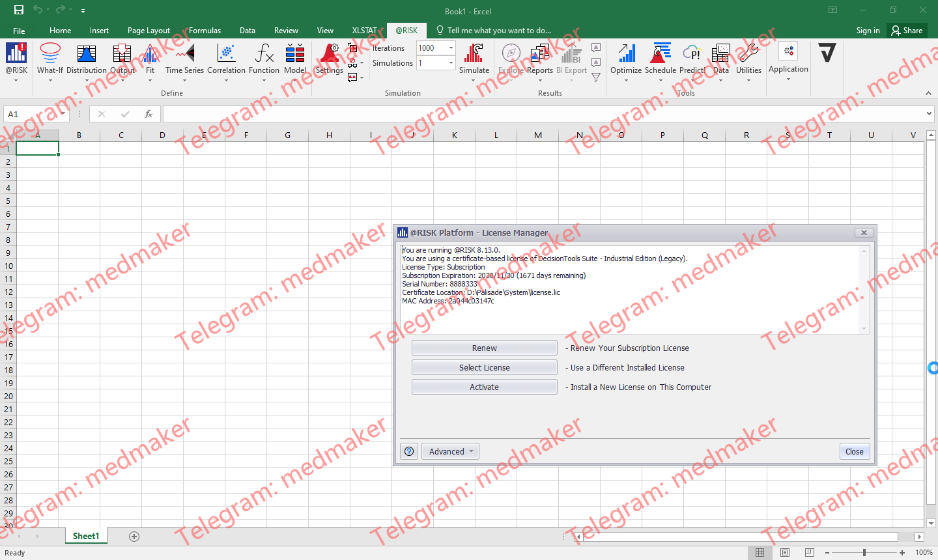Select the Sheet1 tab

click(x=86, y=536)
